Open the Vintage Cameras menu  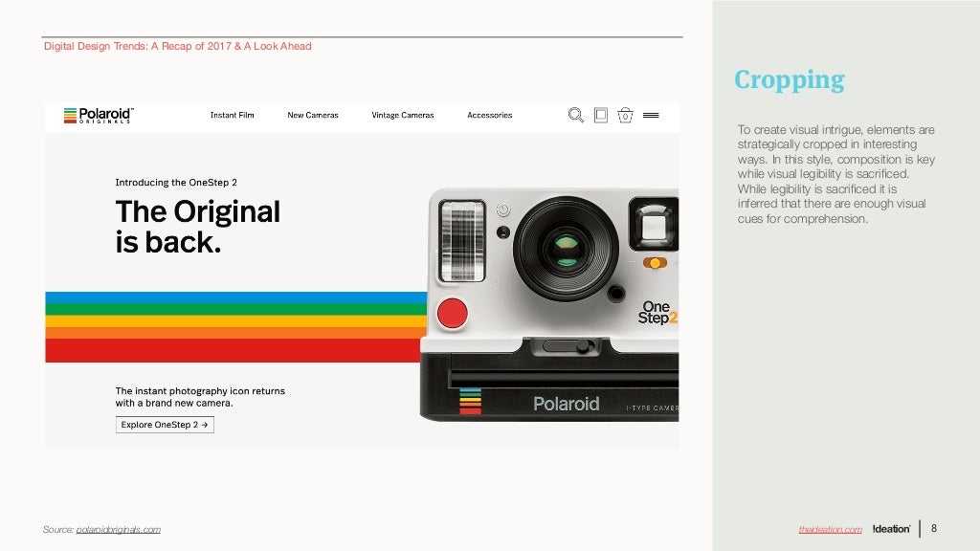point(403,115)
